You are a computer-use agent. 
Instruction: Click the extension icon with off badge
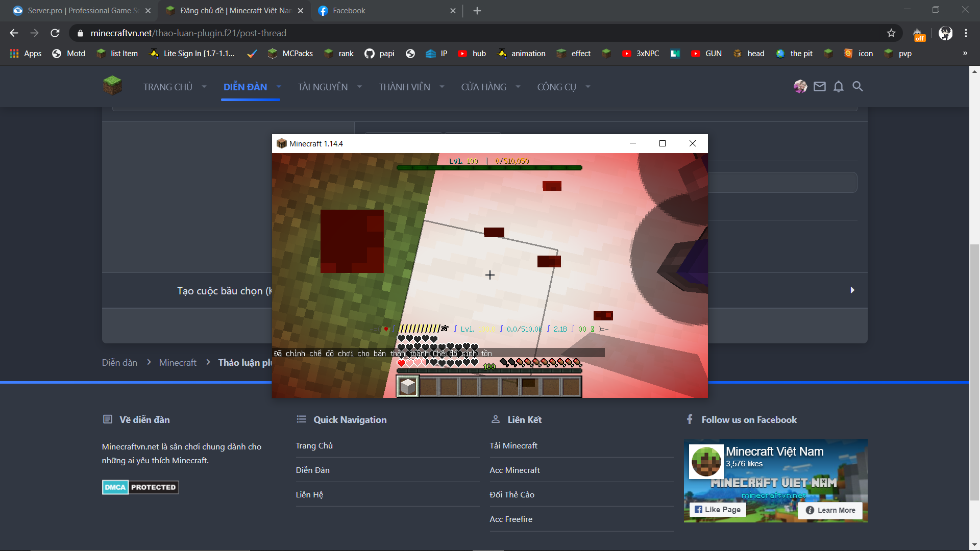[x=919, y=34]
